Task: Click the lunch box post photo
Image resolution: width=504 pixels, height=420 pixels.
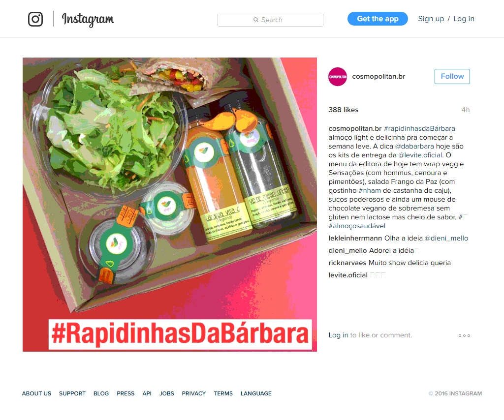Action: pos(170,205)
